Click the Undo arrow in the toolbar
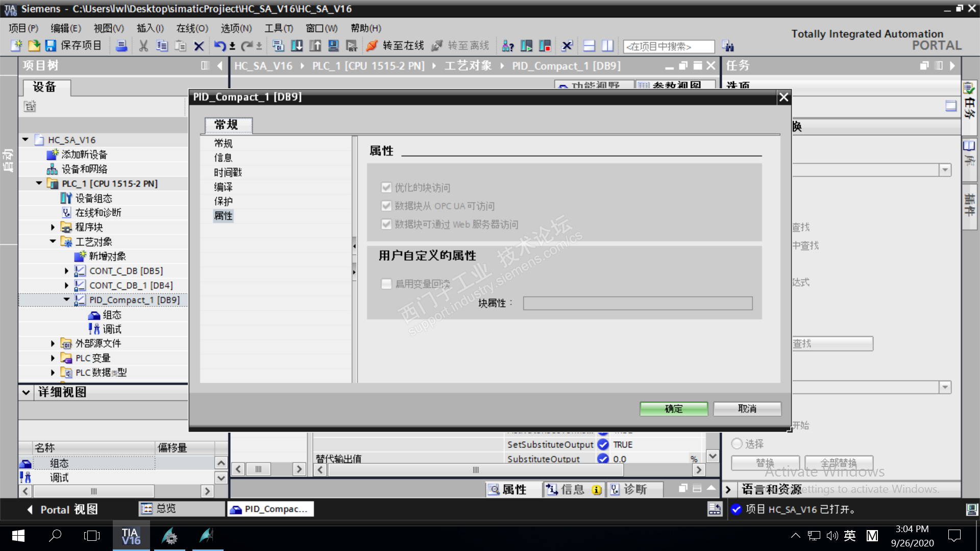Screen dimensions: 980x551 tap(219, 46)
